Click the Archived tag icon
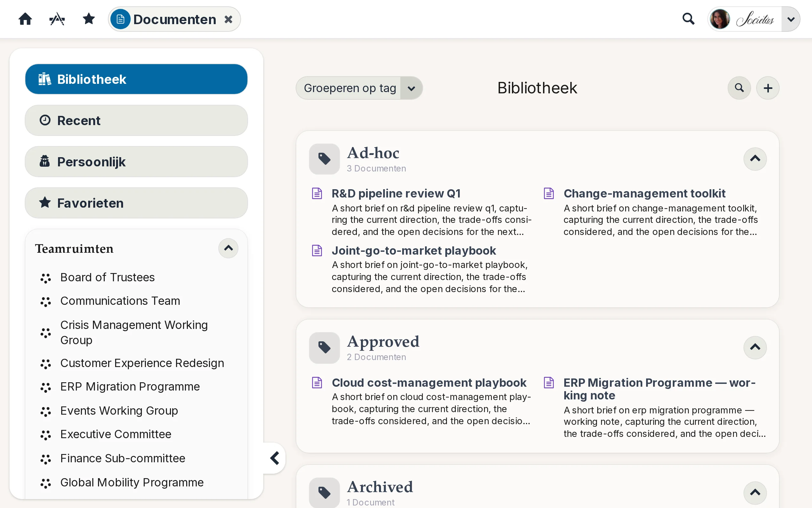This screenshot has width=812, height=508. [x=324, y=493]
